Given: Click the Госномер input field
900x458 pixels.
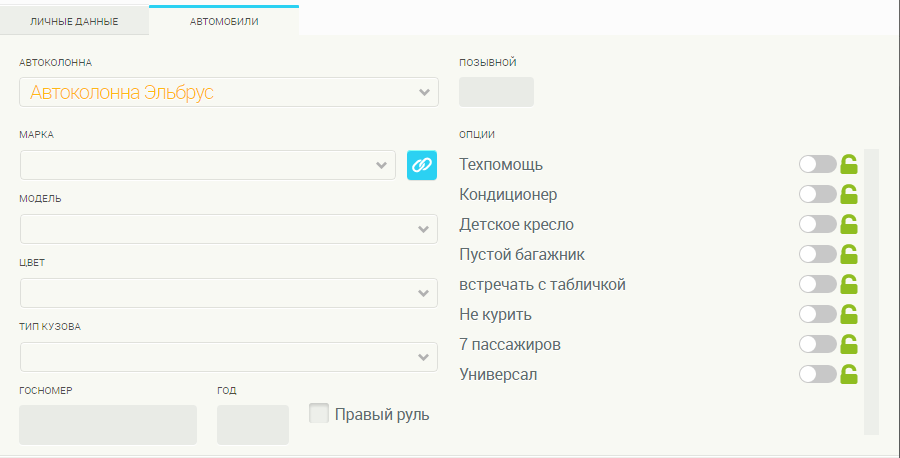Looking at the screenshot, I should point(108,424).
